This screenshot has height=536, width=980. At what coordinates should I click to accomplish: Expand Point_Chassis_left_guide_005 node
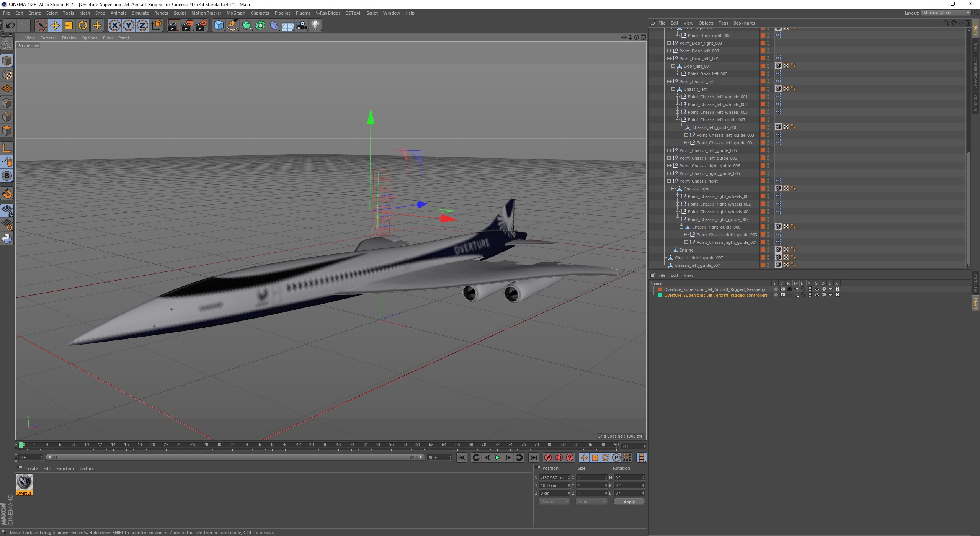pyautogui.click(x=669, y=150)
